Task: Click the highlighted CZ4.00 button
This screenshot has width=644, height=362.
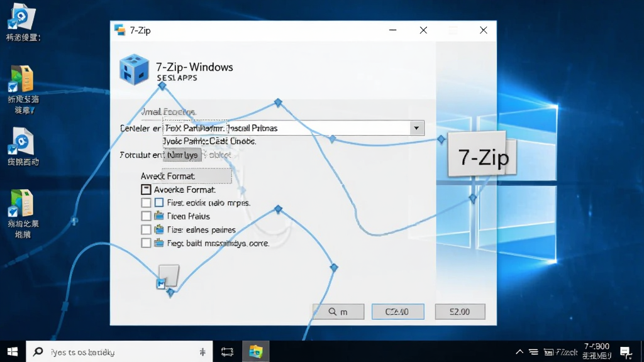Action: (397, 312)
